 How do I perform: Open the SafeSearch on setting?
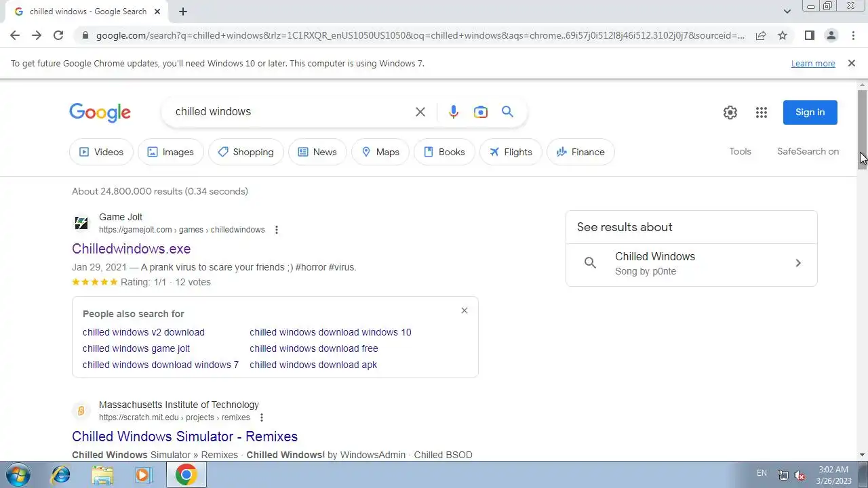(808, 151)
